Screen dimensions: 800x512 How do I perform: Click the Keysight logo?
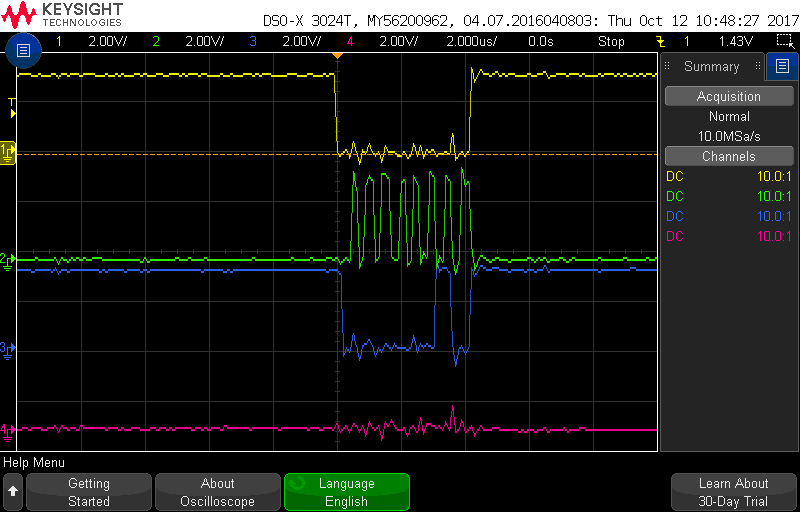click(x=62, y=15)
